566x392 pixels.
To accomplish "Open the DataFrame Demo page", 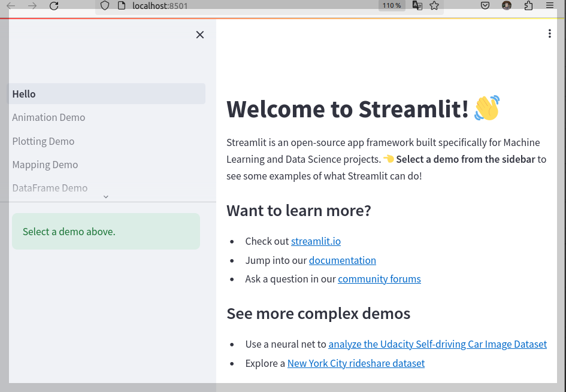I will coord(50,188).
